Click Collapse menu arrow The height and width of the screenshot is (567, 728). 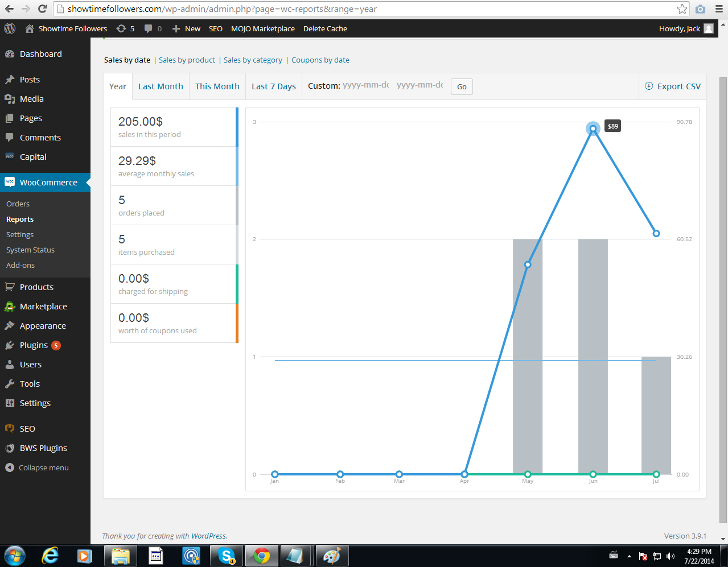[x=10, y=467]
